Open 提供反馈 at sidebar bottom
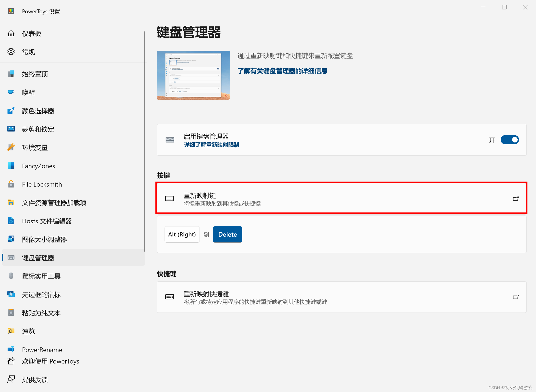The width and height of the screenshot is (536, 392). [35, 379]
